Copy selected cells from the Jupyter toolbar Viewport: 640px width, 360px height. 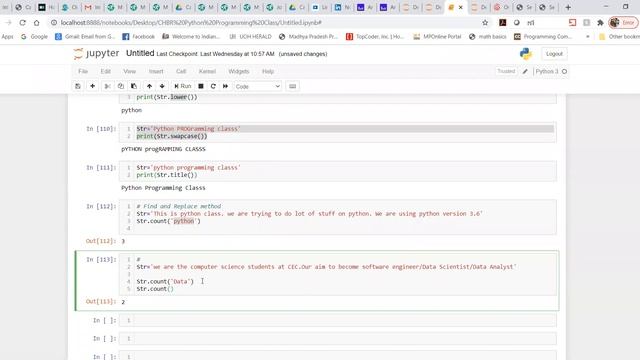point(121,86)
